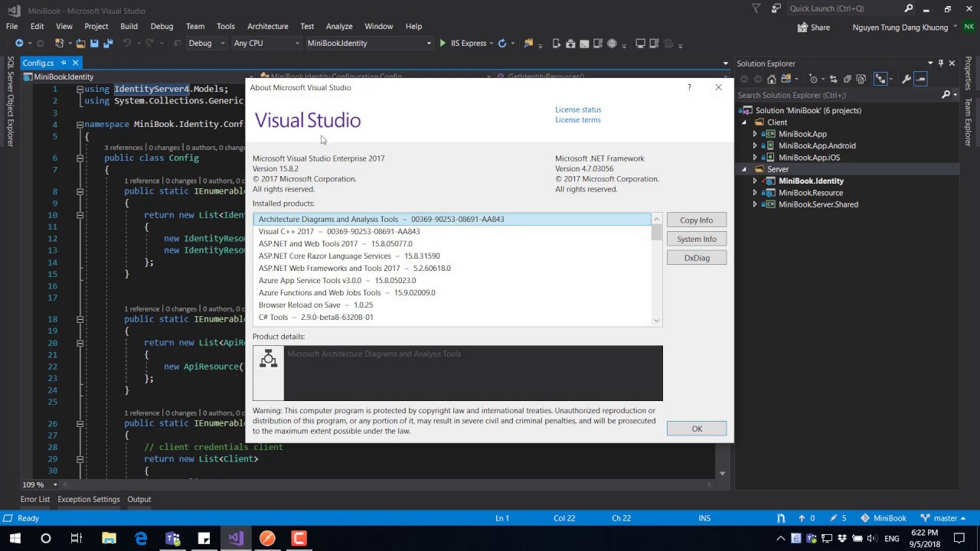This screenshot has height=551, width=980.
Task: Select MiniBook.Server.Shared project in Solution Explorer
Action: tap(818, 205)
